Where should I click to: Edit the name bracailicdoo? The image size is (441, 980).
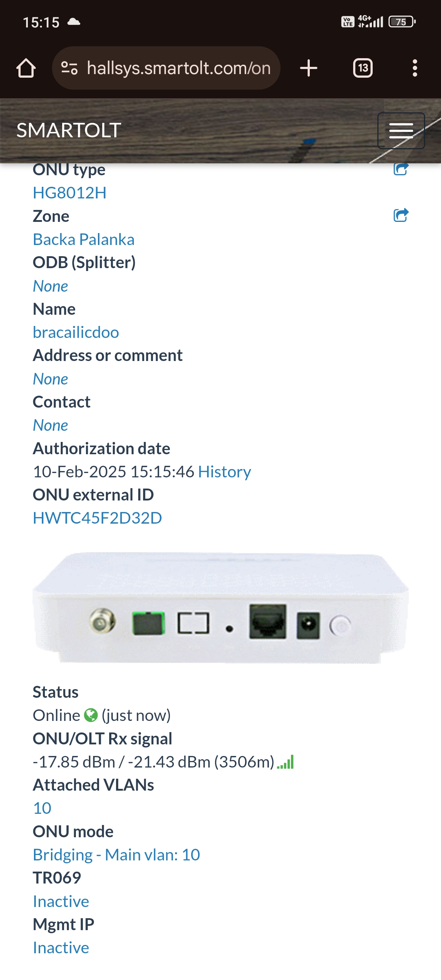click(x=76, y=332)
